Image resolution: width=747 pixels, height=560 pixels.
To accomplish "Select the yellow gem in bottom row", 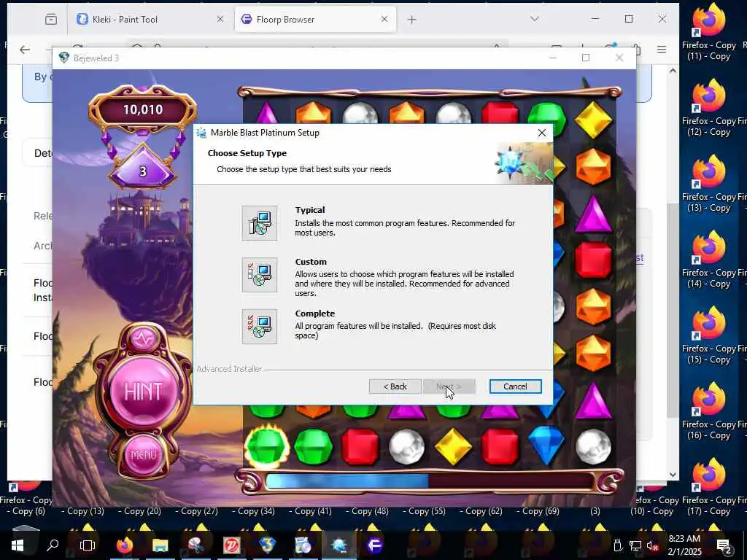I will (x=452, y=446).
